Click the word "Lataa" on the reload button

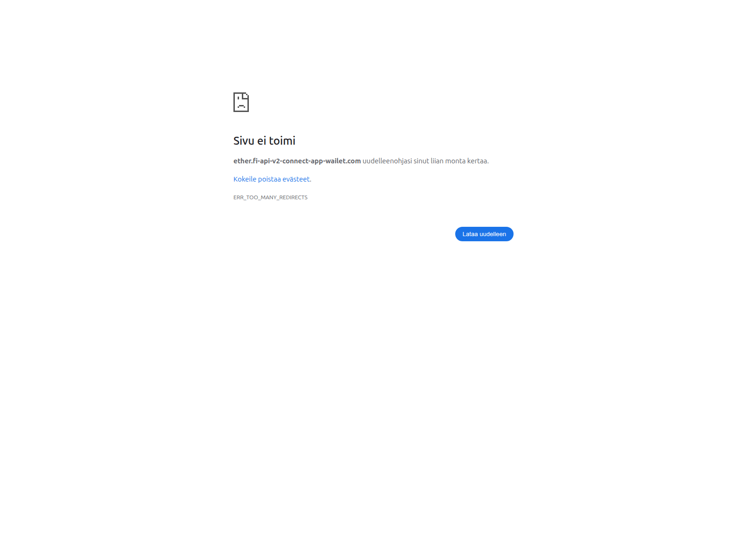click(470, 234)
